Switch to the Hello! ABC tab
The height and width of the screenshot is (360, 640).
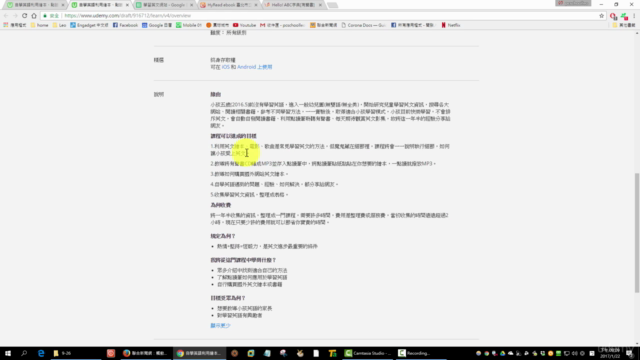tap(292, 5)
